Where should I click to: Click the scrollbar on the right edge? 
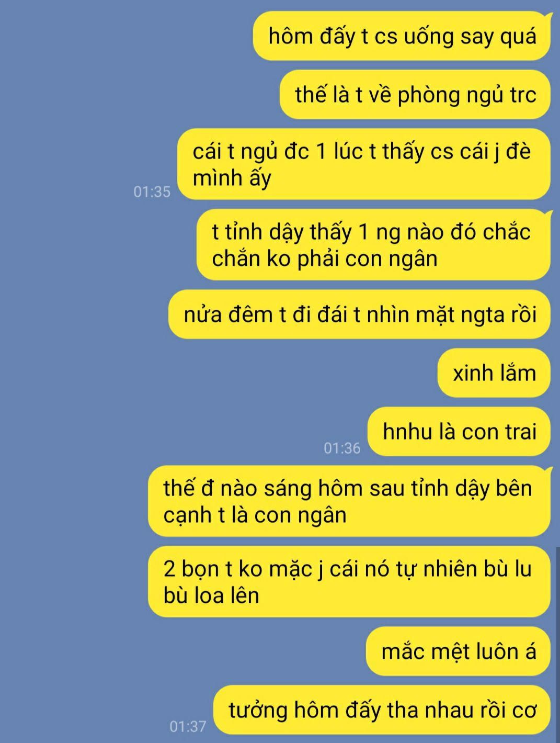(558, 644)
